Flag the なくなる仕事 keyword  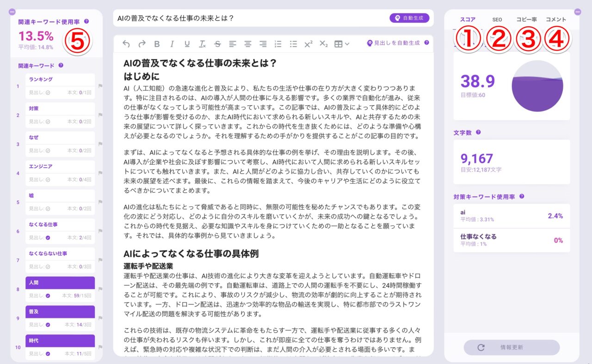click(x=99, y=231)
